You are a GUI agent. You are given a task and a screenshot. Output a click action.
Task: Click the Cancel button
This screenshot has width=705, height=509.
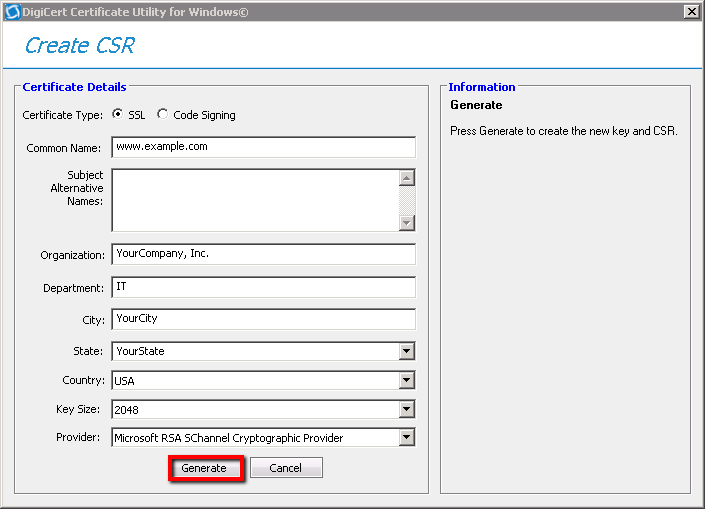click(286, 468)
